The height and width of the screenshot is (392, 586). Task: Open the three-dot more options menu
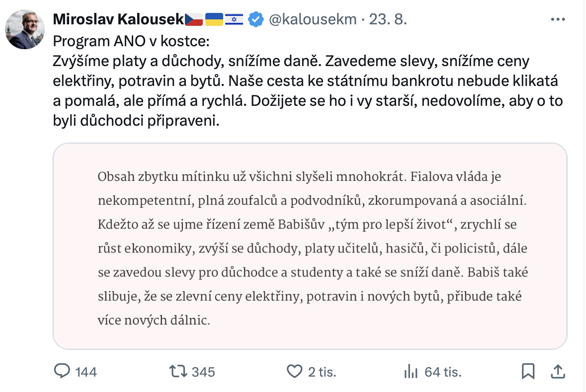tap(558, 19)
